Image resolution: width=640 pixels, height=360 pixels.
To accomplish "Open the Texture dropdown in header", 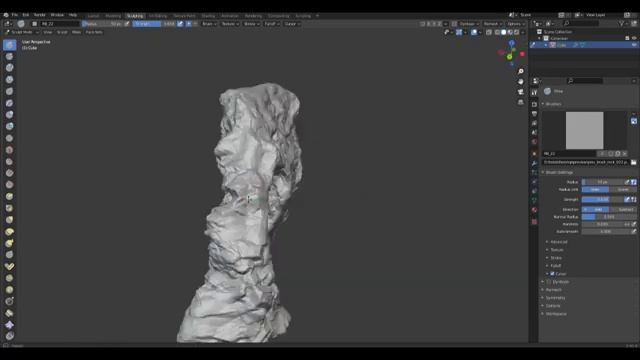I will 230,24.
